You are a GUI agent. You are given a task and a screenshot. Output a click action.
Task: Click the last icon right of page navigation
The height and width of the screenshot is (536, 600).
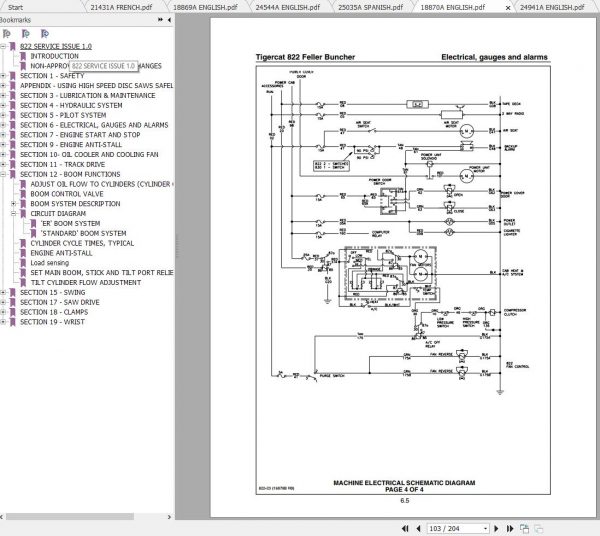(538, 529)
